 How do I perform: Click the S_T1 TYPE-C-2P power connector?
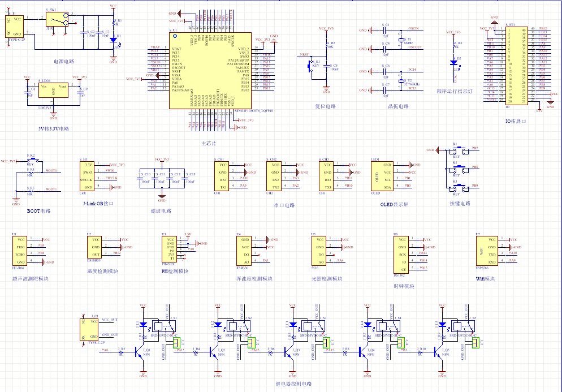pos(15,26)
